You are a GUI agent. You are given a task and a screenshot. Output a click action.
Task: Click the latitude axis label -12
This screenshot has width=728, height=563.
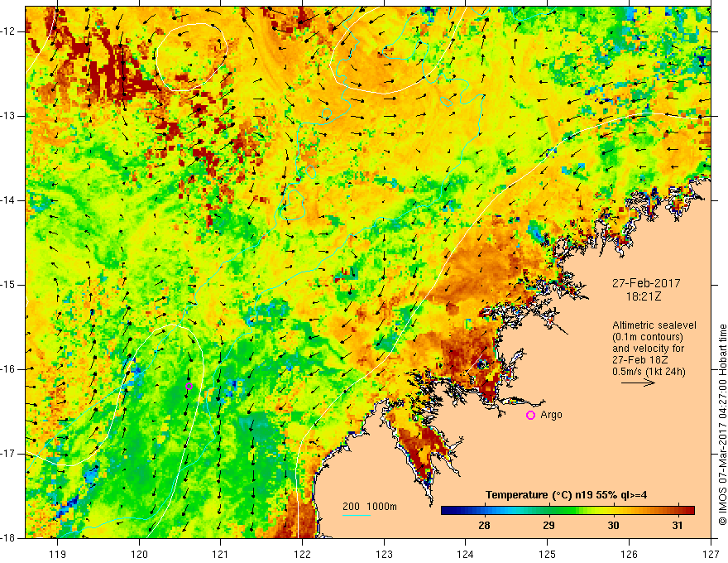click(x=8, y=31)
